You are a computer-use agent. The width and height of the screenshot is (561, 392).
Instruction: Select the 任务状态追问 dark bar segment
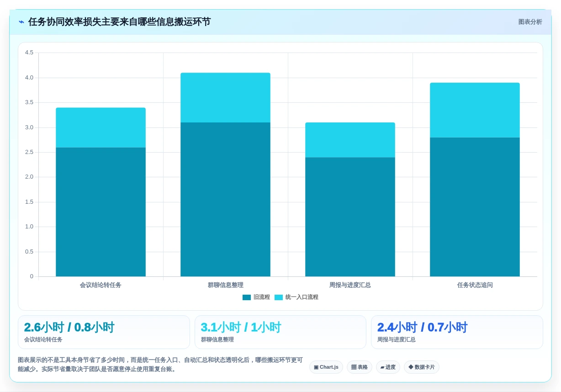[x=475, y=207]
